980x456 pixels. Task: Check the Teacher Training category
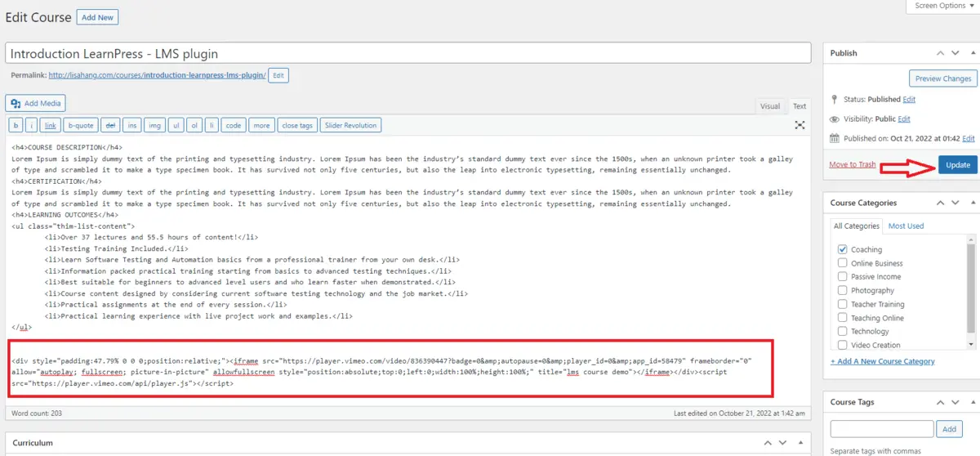[x=842, y=303]
